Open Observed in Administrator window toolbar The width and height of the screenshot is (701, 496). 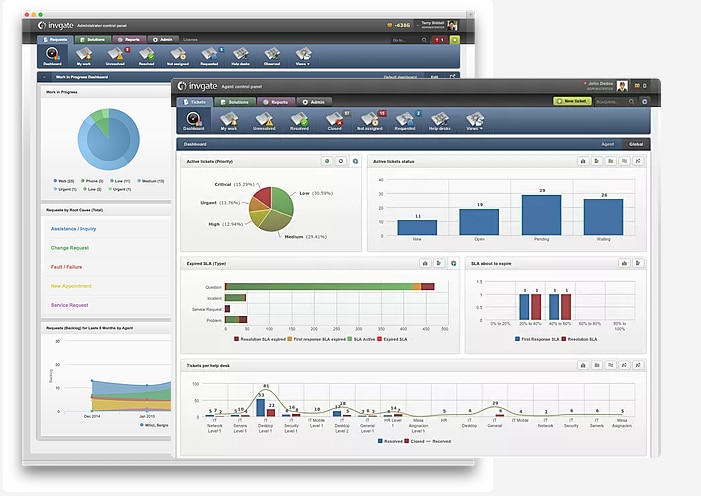pos(272,55)
